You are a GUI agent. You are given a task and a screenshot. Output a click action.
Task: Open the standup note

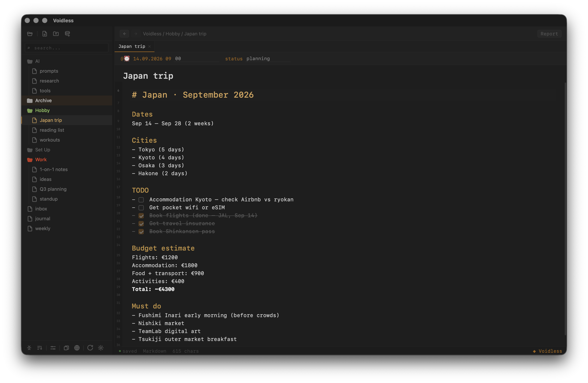(67, 199)
